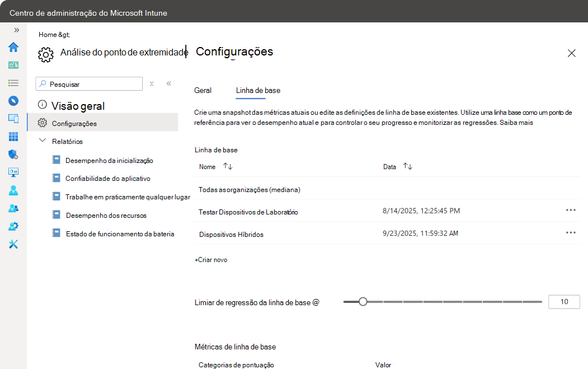Switch to the Geral tab
The image size is (588, 369).
pos(203,91)
